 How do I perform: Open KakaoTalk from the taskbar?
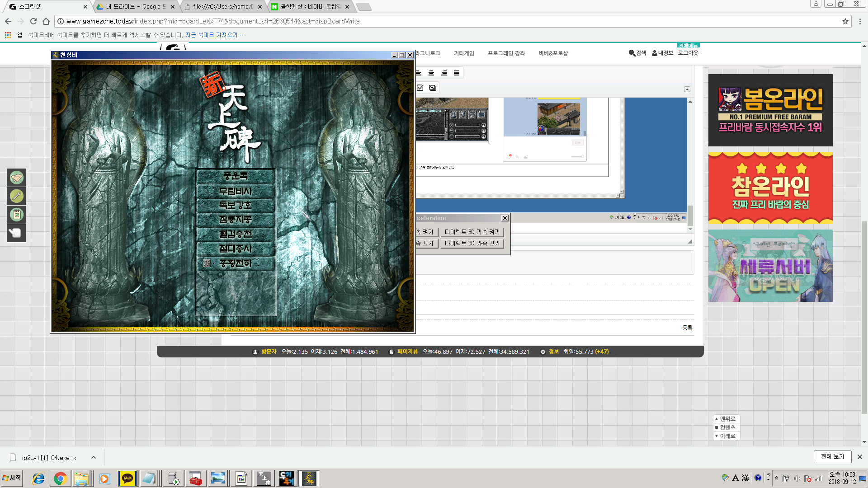127,479
